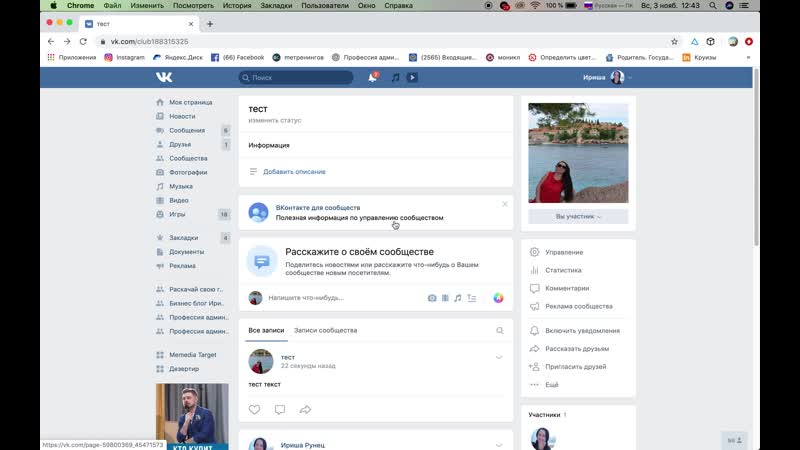Click Добавить описание link

click(x=294, y=171)
